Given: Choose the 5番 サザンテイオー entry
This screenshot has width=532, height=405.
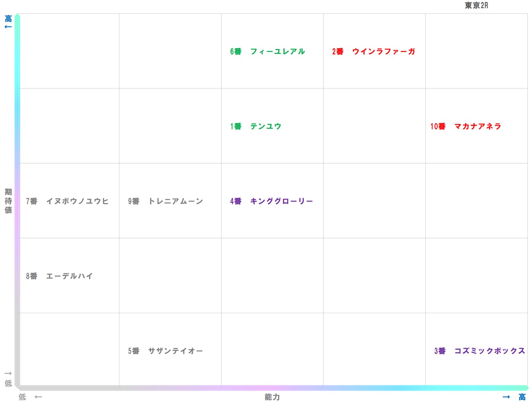Looking at the screenshot, I should [165, 351].
